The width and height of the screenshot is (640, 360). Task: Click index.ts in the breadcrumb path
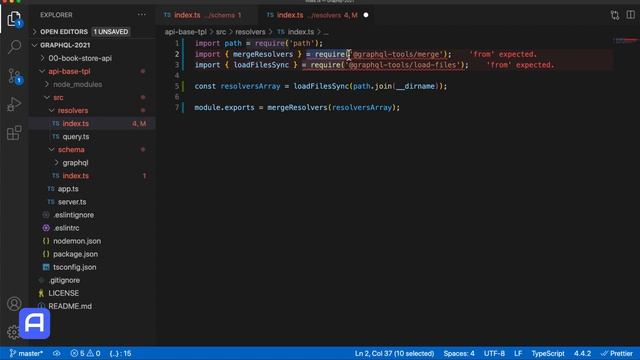[301, 32]
